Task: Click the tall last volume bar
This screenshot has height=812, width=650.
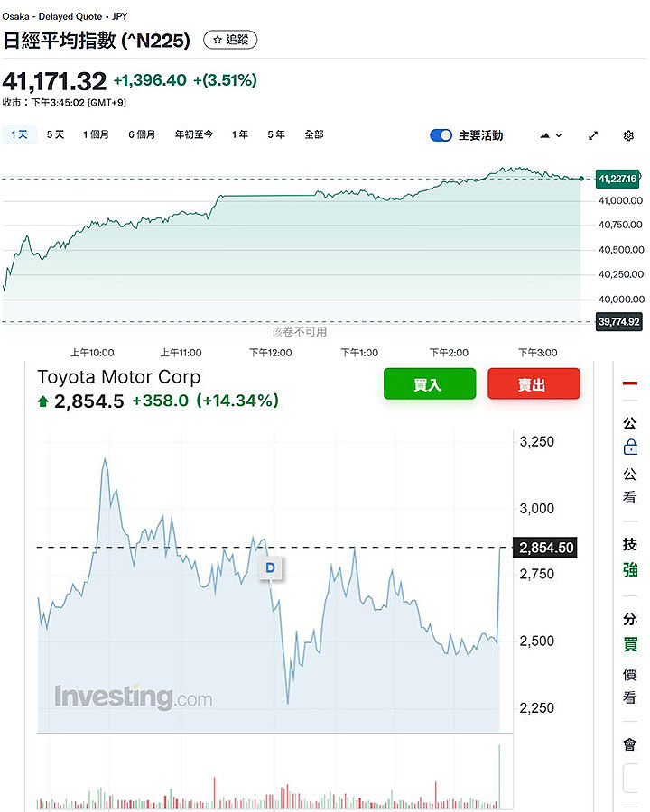Action: (x=498, y=776)
